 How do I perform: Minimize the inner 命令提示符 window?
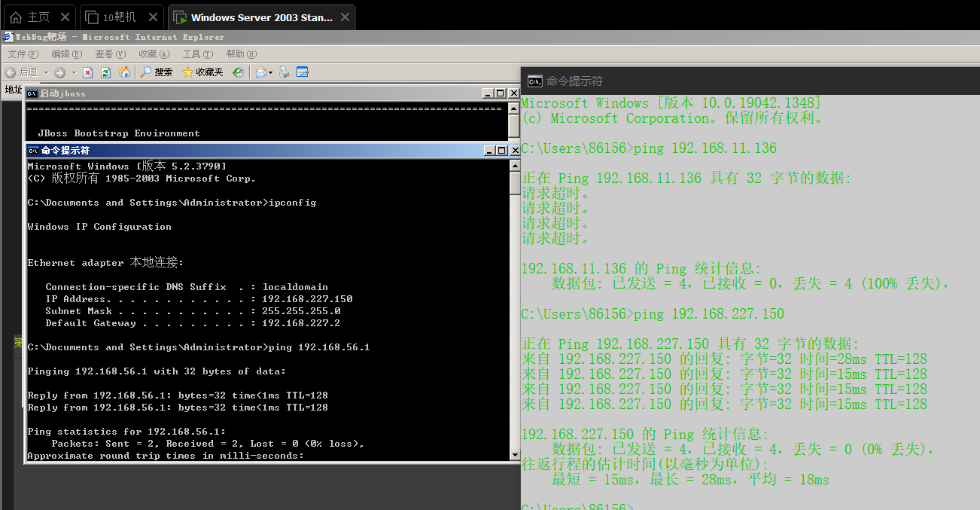click(488, 151)
